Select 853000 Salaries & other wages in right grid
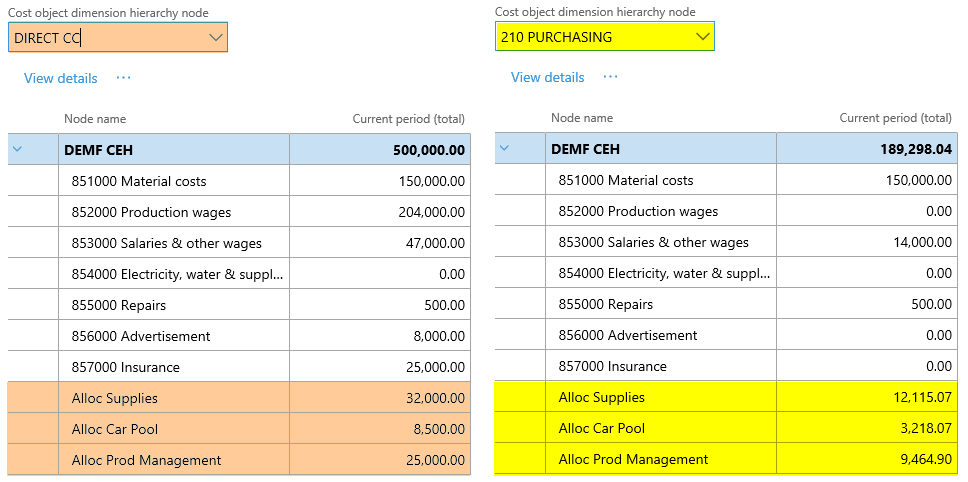The width and height of the screenshot is (968, 482). [653, 242]
